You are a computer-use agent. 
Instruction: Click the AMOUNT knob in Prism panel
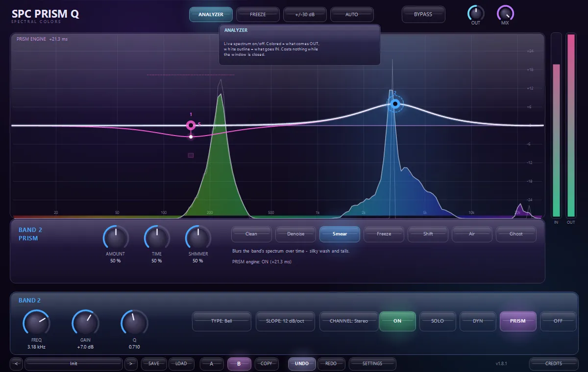116,238
